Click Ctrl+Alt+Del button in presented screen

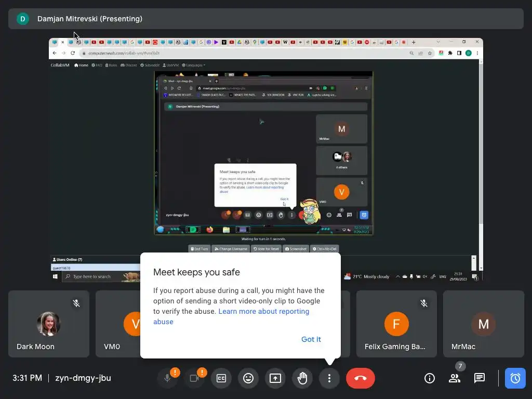click(324, 249)
